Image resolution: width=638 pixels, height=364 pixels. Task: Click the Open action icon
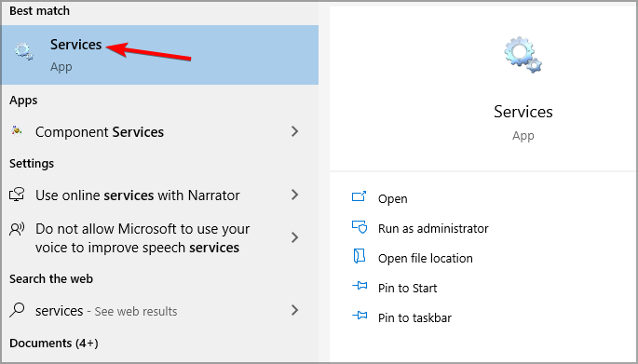[x=359, y=196]
